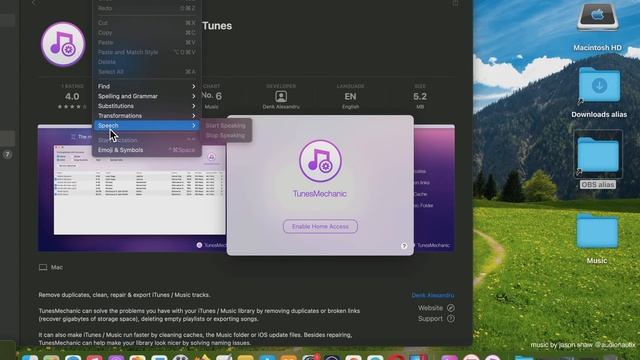Choose Stop Speaking in Speech submenu
The width and height of the screenshot is (640, 360).
tap(226, 136)
